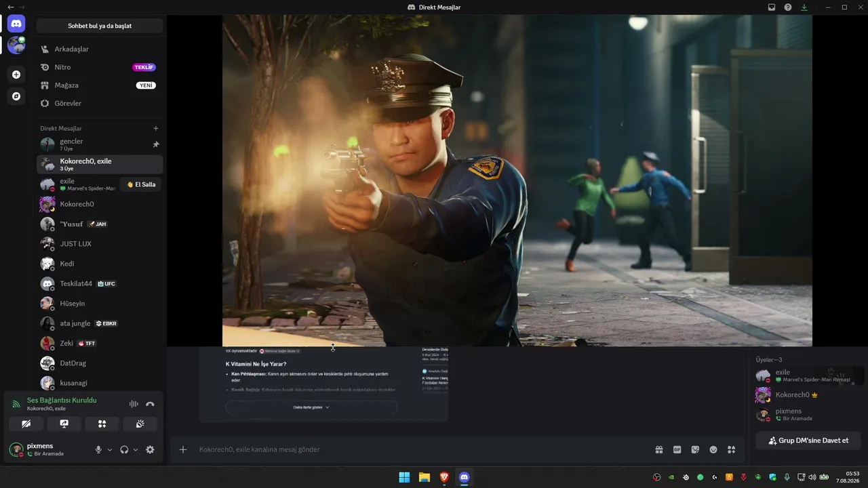868x488 pixels.
Task: Open apps icon in the message bar
Action: tap(731, 449)
